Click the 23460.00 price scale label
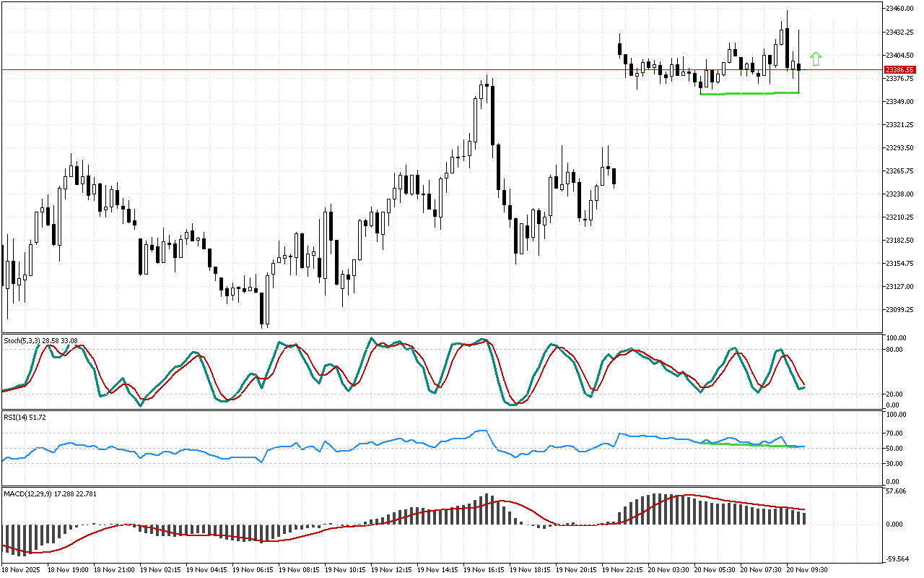The image size is (924, 578). pos(899,9)
